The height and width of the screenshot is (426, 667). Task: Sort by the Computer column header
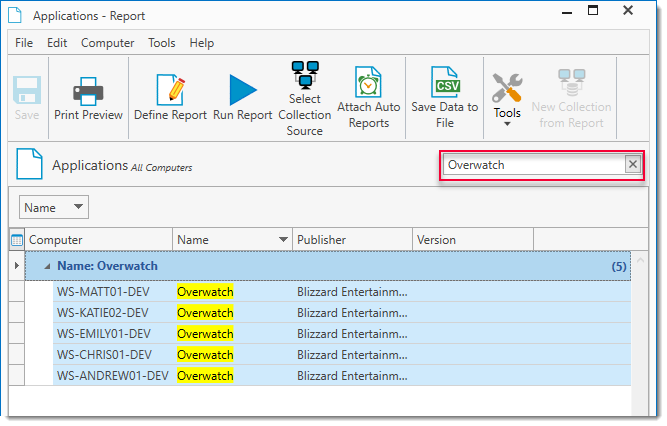[x=99, y=240]
